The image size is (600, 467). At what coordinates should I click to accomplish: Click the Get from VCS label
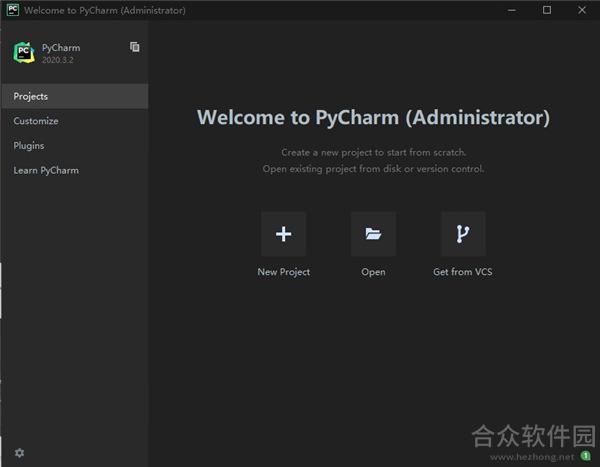click(x=463, y=272)
